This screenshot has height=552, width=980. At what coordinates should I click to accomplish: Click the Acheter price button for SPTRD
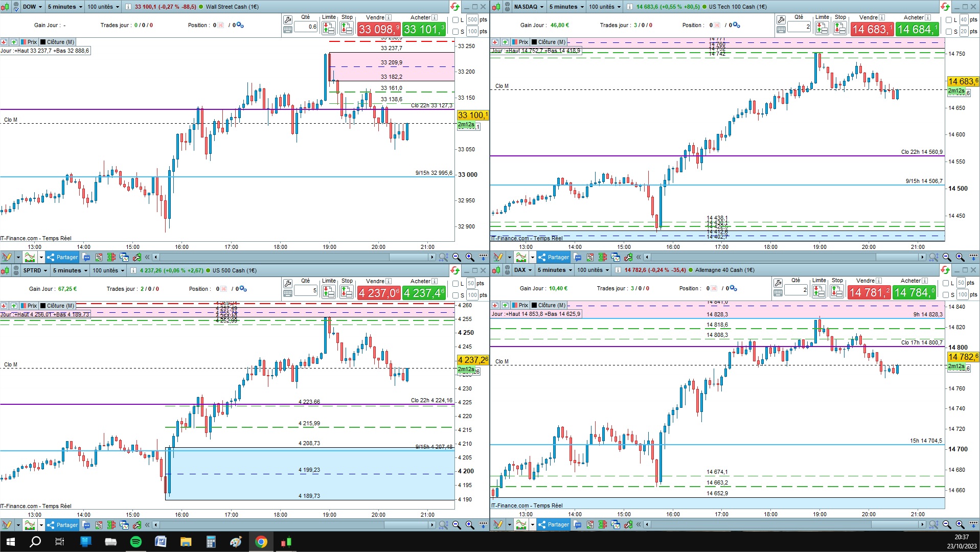click(x=424, y=293)
